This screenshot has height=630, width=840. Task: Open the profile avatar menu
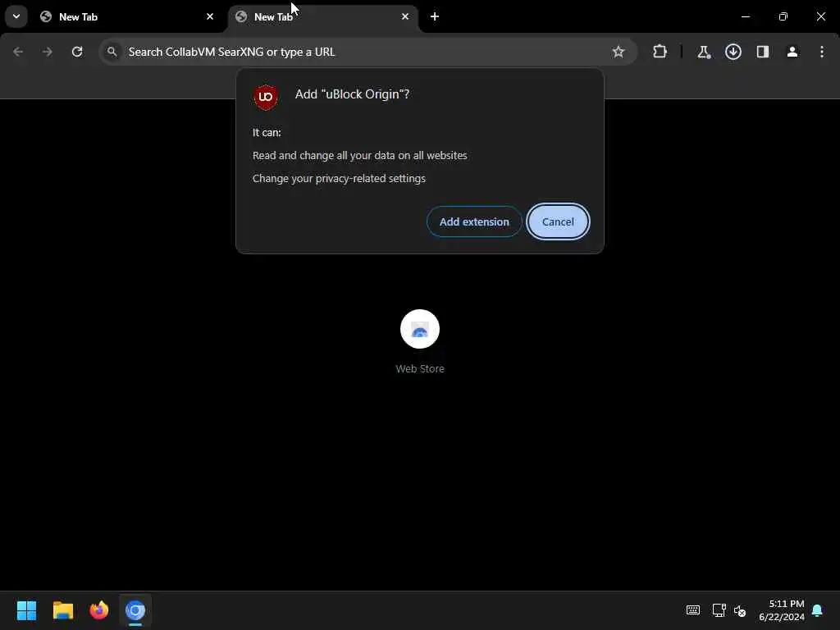792,52
